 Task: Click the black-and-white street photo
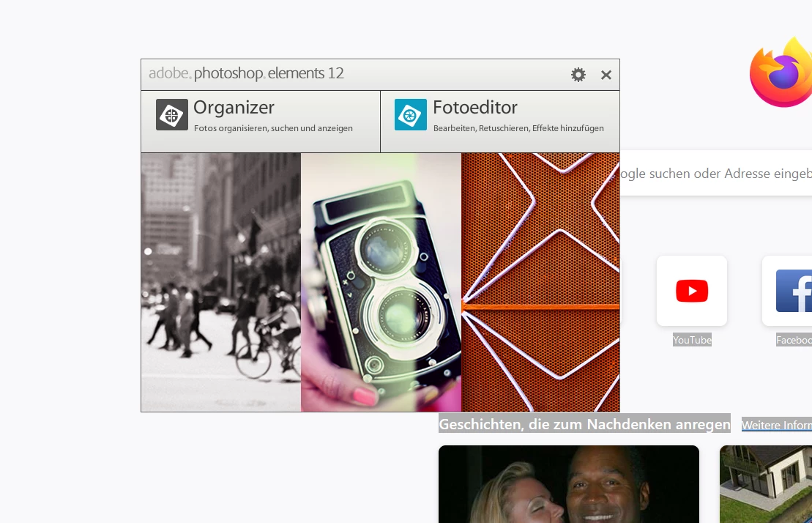click(221, 282)
